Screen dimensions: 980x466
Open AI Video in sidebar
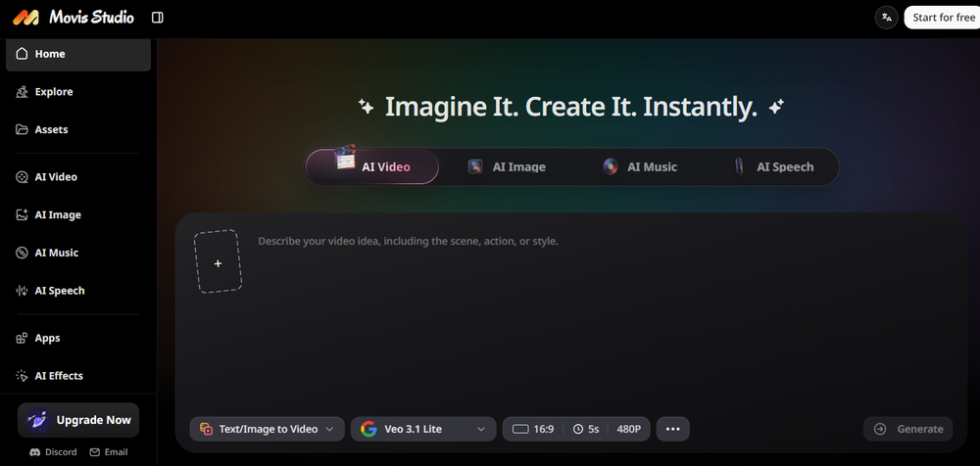point(78,177)
